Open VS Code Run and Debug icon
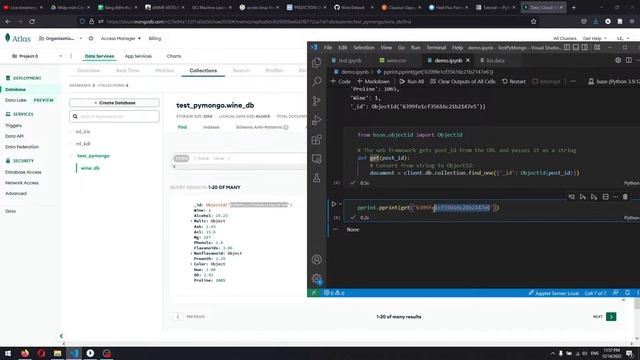The width and height of the screenshot is (640, 360). (x=316, y=120)
